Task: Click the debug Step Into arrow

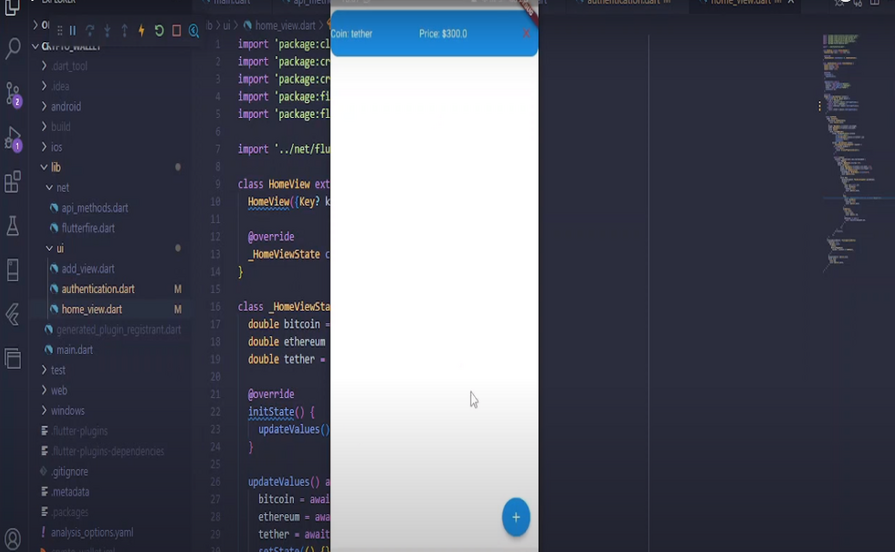Action: click(107, 30)
